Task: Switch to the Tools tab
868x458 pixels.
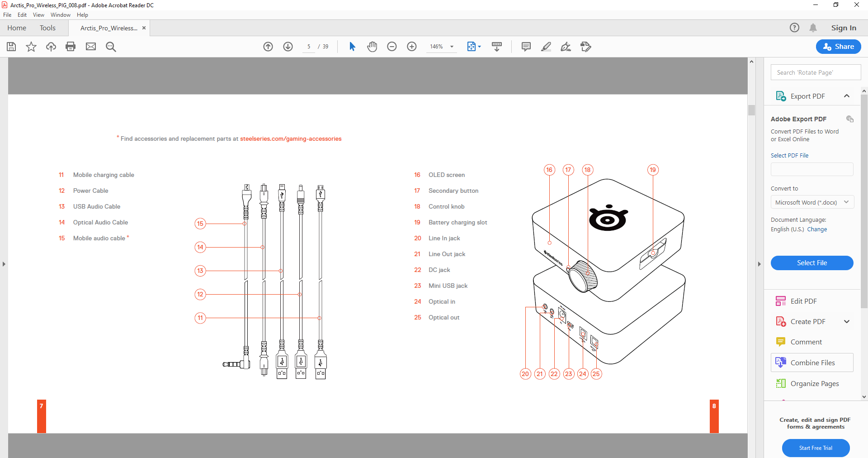Action: click(x=47, y=28)
